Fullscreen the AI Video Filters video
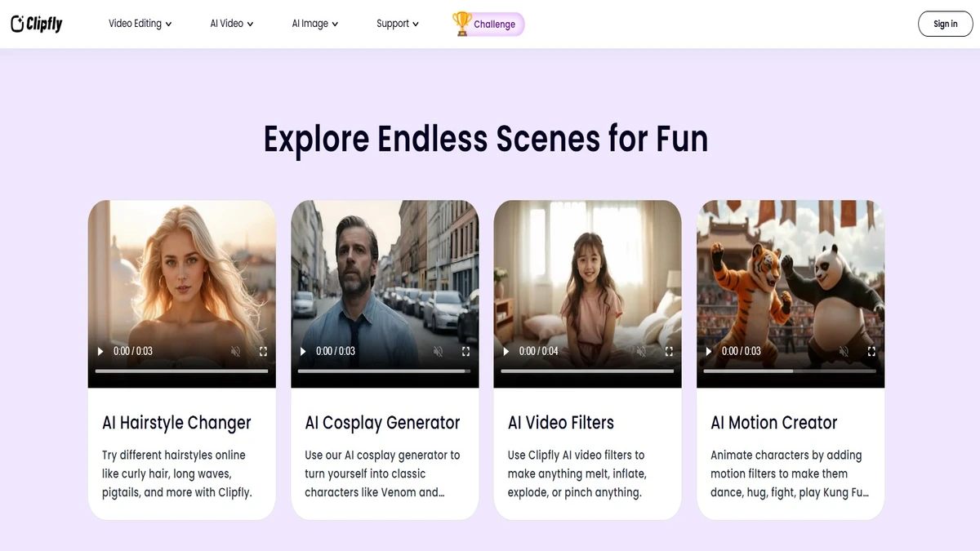Viewport: 980px width, 551px height. point(669,351)
